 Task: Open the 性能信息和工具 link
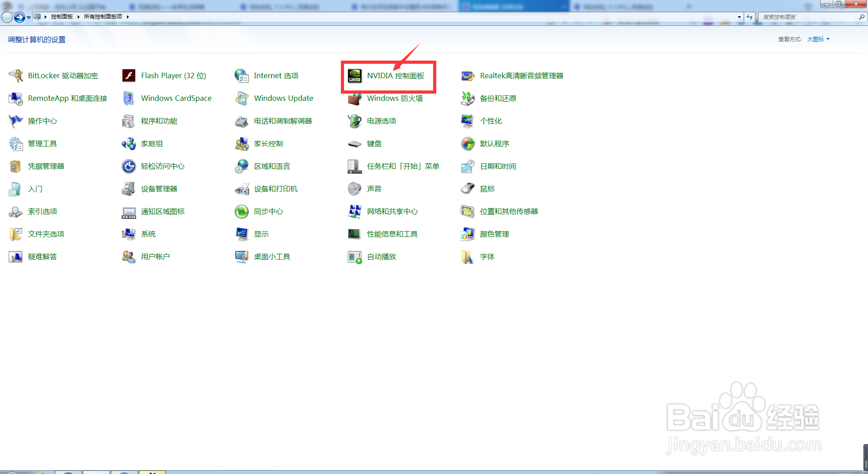point(392,234)
